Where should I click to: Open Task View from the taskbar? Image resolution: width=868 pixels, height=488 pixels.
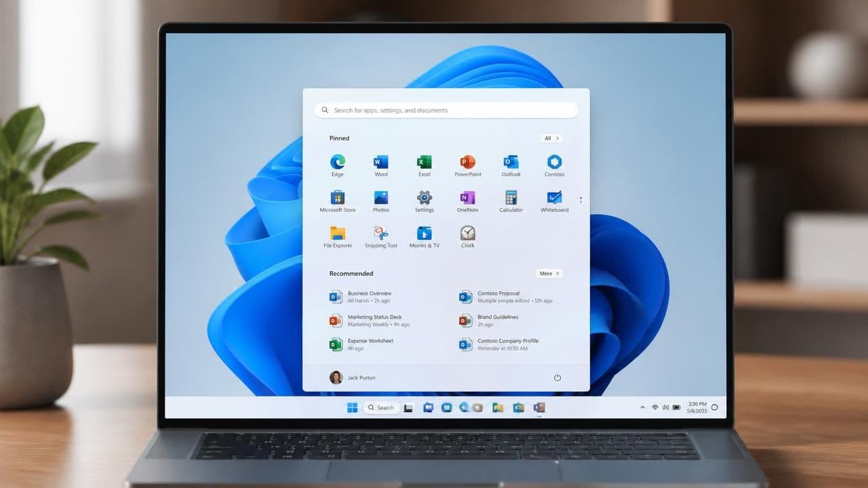[409, 407]
